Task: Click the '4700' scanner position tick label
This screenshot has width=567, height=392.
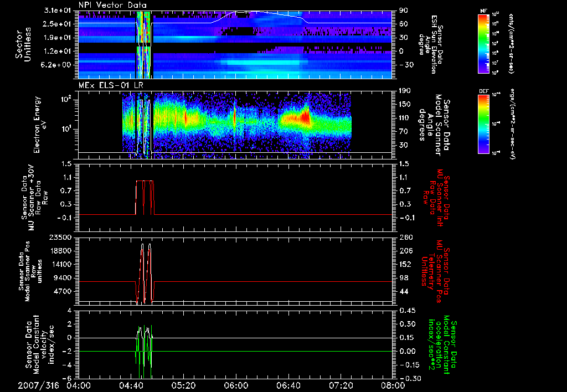Action: [62, 291]
